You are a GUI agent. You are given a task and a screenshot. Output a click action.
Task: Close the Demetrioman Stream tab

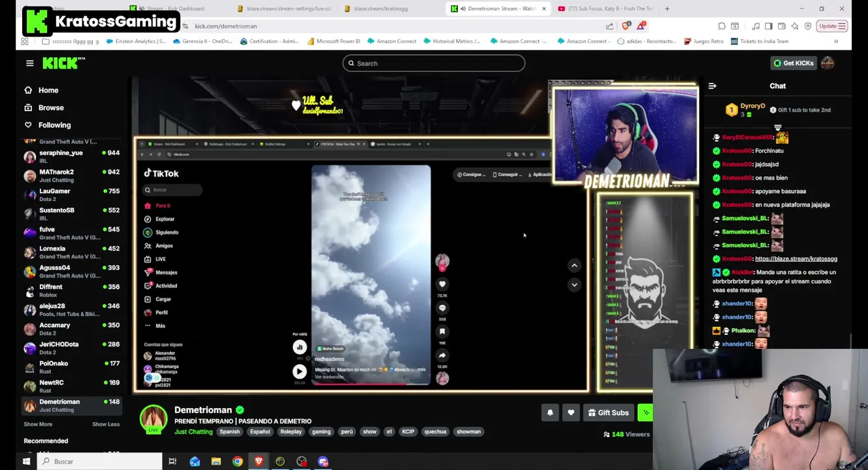(x=543, y=8)
